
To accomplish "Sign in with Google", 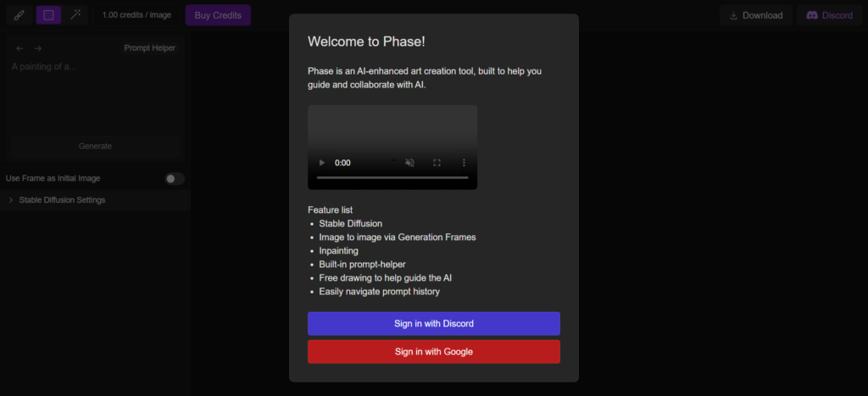I will 433,352.
